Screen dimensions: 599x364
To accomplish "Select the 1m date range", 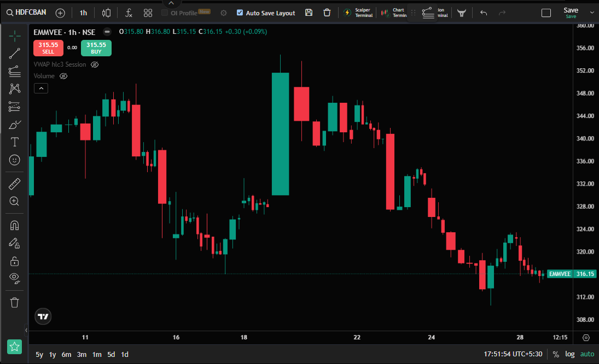I will 97,355.
